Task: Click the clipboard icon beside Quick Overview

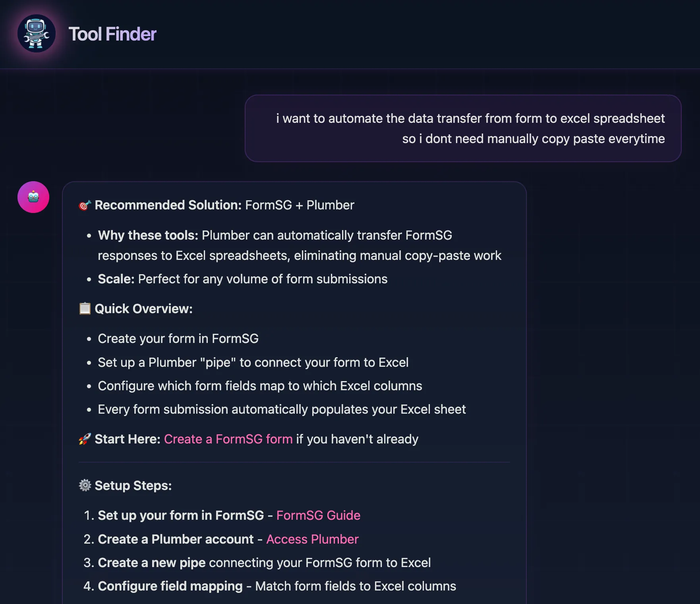Action: (x=84, y=308)
